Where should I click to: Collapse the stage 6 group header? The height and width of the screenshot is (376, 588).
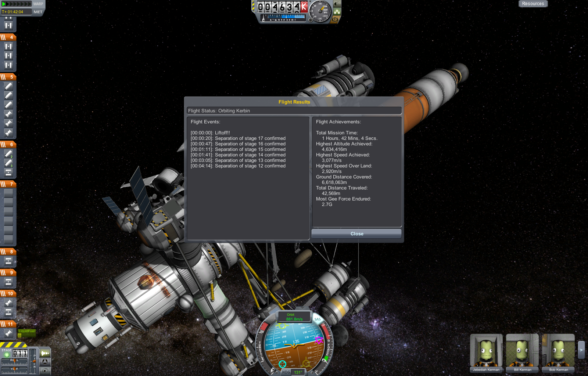[8, 144]
